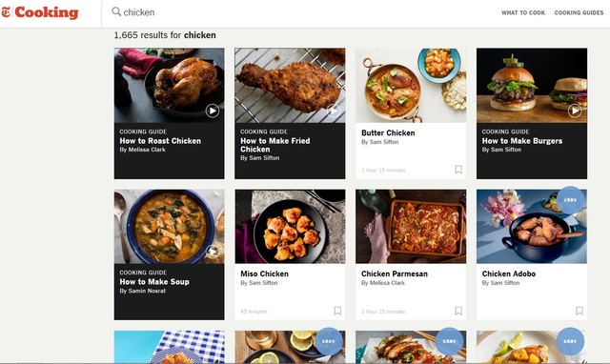Play the How to Make Fried Chicken video
This screenshot has width=610, height=364.
coord(333,111)
